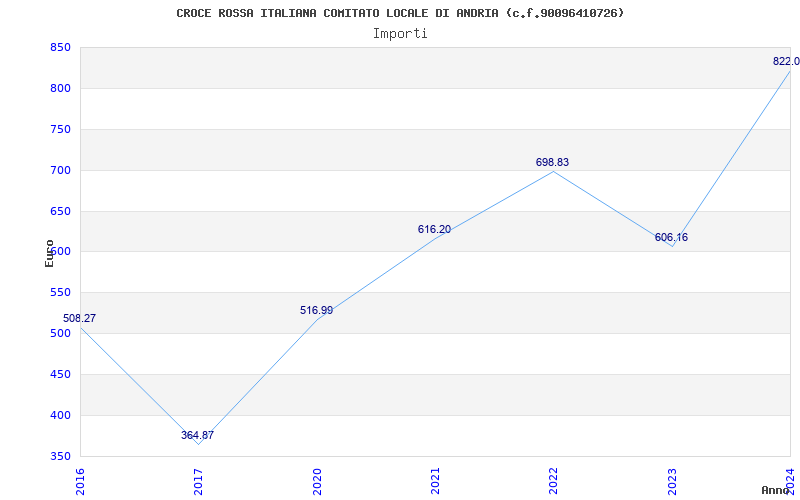This screenshot has height=500, width=800.
Task: Click the 850 y-axis value
Action: coord(60,48)
